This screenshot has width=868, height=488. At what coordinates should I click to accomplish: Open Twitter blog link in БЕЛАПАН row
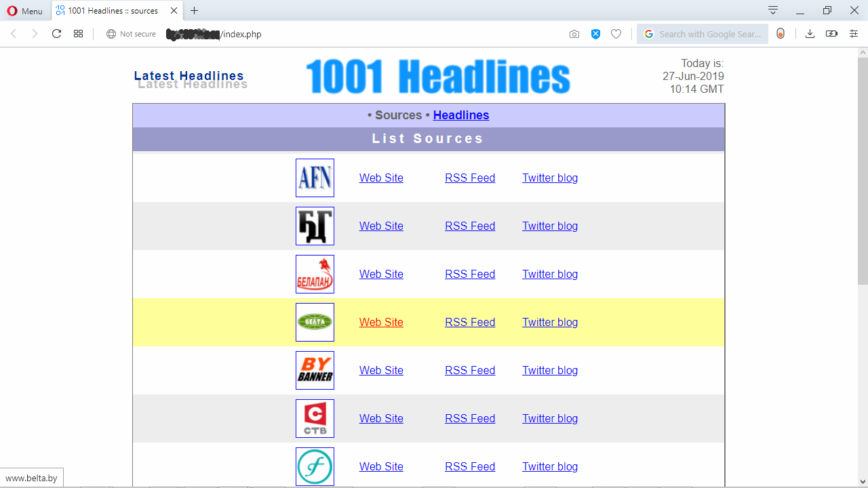(x=550, y=274)
